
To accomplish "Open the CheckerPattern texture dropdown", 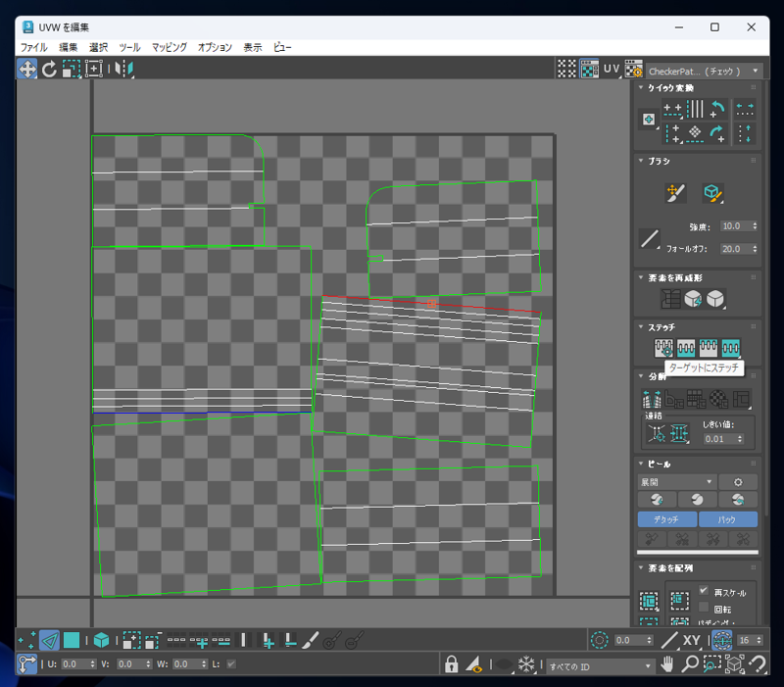I will [705, 71].
